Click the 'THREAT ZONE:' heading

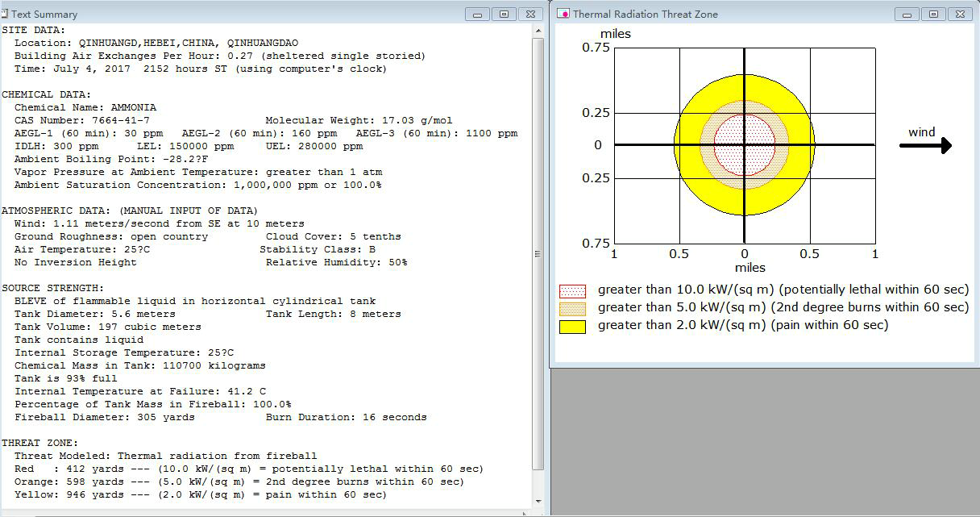pyautogui.click(x=40, y=443)
